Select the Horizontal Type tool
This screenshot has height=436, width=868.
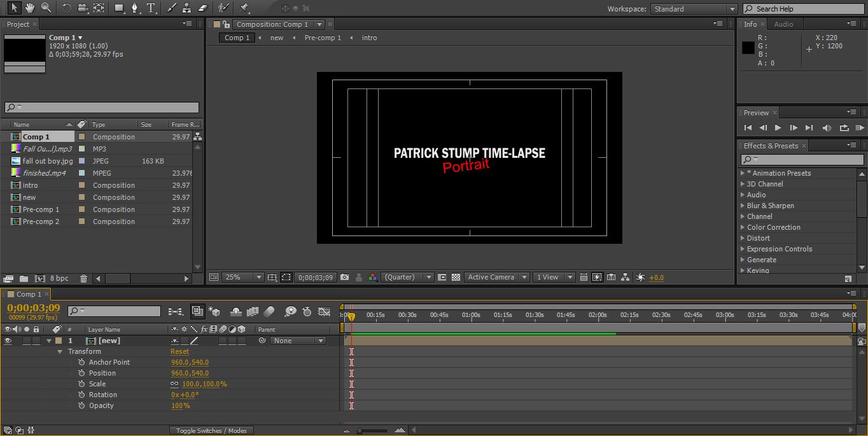[151, 8]
